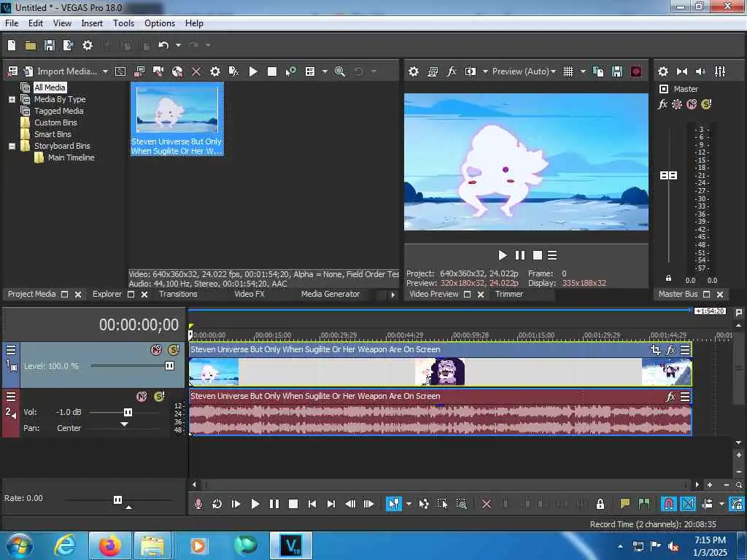Screen dimensions: 747x560
Task: Open Render As from main toolbar
Action: (68, 45)
